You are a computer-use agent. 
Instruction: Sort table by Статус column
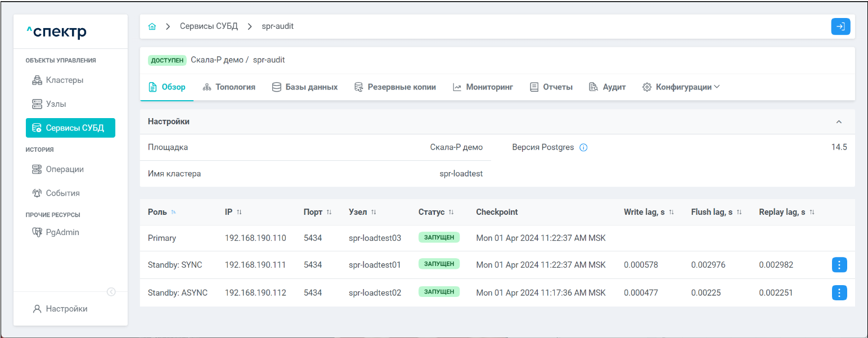(451, 212)
